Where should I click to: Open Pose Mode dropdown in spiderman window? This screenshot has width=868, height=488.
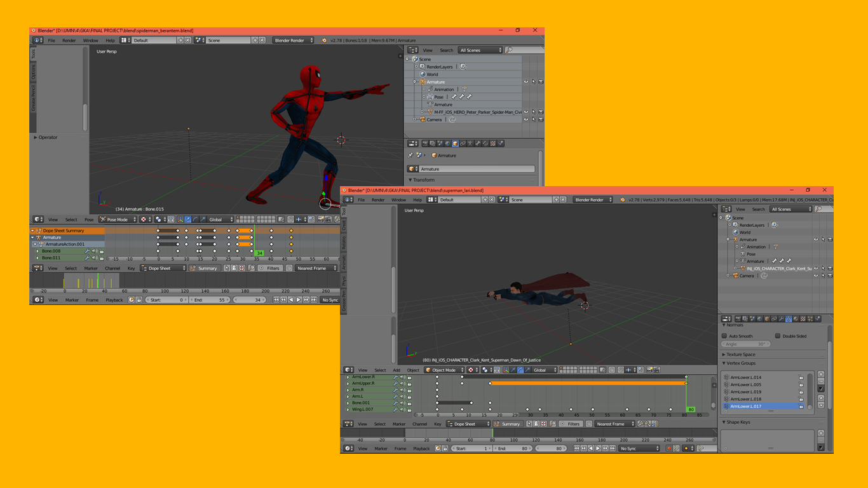pyautogui.click(x=118, y=219)
